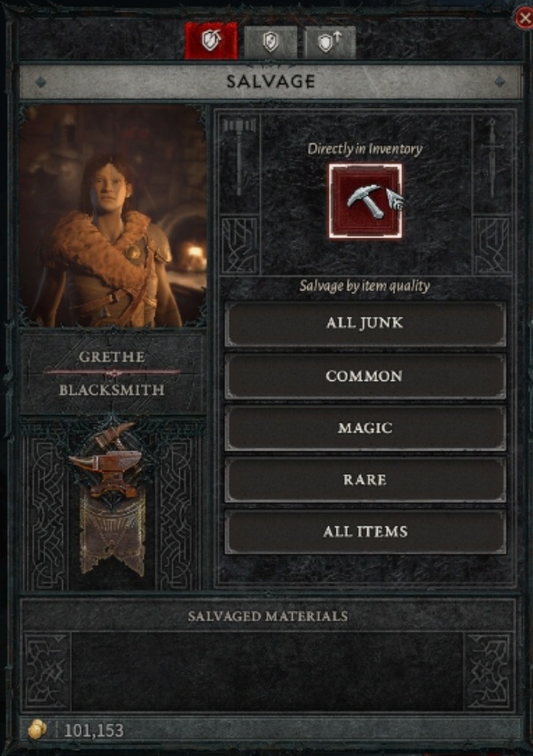The width and height of the screenshot is (533, 756).
Task: Click the 101,153 gold amount
Action: 94,730
